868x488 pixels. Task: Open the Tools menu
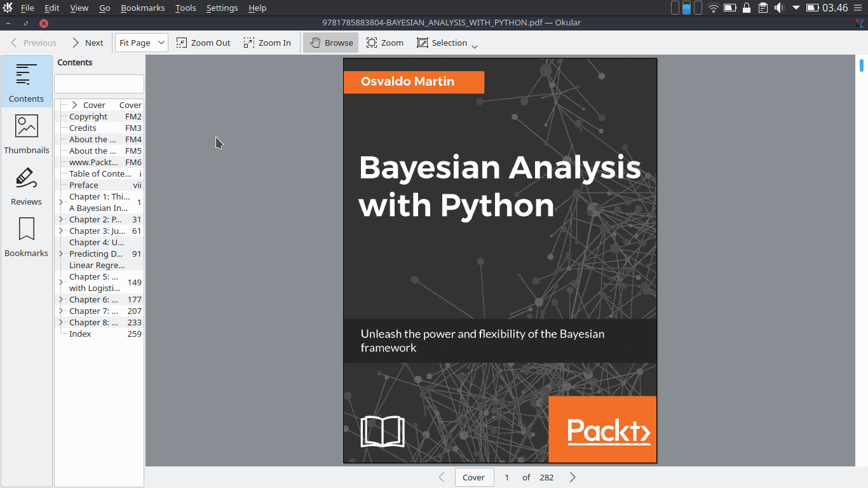[186, 8]
